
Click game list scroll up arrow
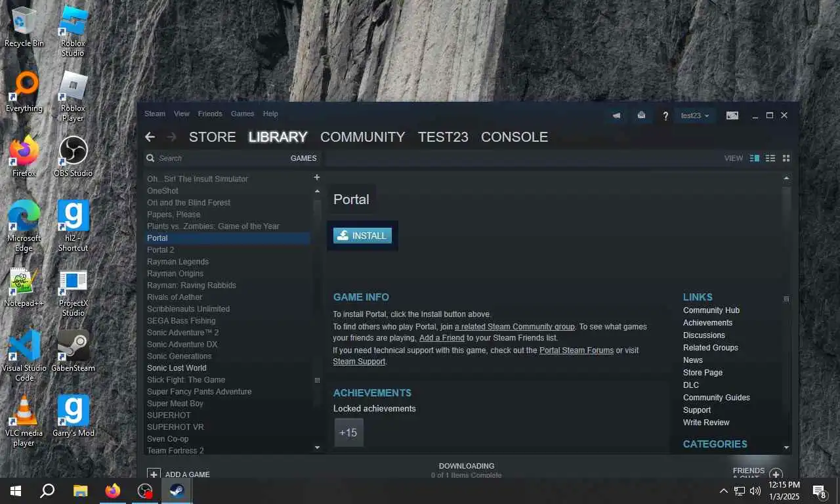[x=317, y=191]
